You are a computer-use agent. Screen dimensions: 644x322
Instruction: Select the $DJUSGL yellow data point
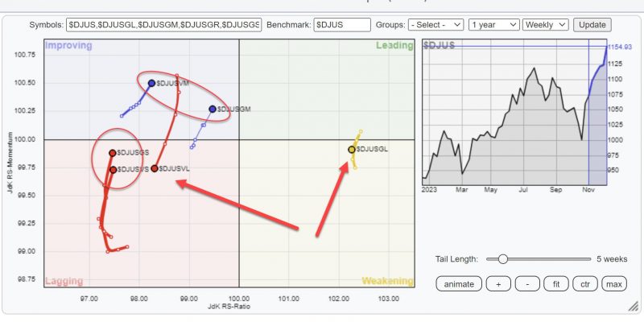click(x=352, y=150)
